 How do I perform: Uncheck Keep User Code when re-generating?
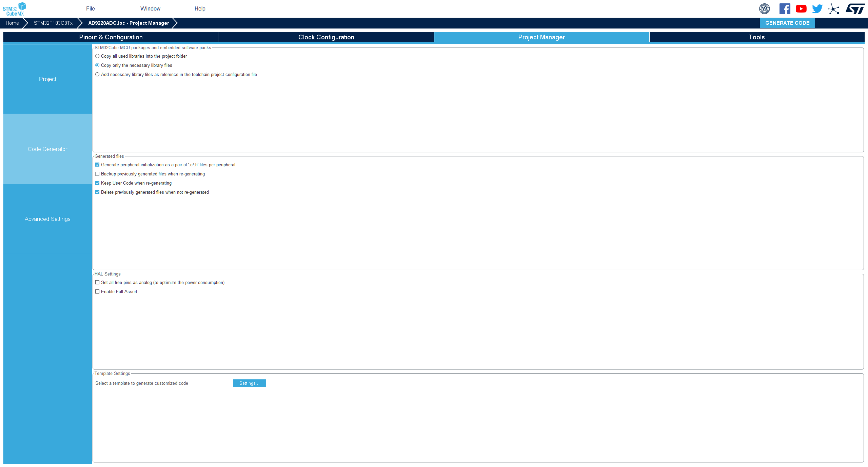pos(97,183)
